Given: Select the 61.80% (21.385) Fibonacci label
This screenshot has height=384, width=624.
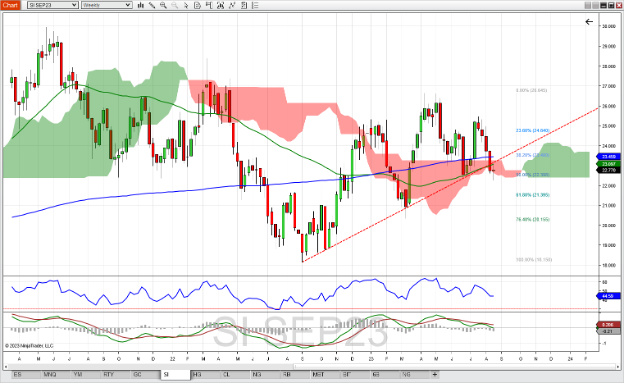Looking at the screenshot, I should coord(532,195).
